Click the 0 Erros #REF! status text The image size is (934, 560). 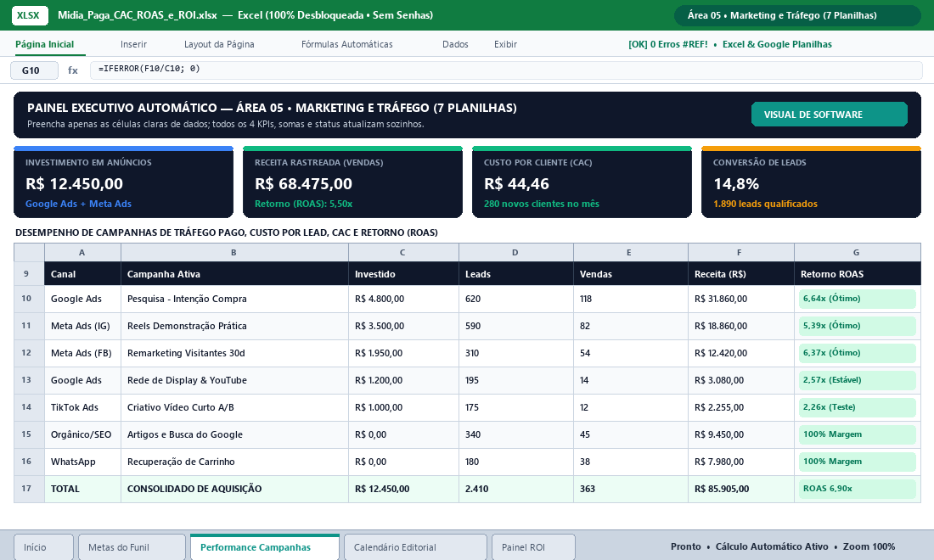(668, 44)
